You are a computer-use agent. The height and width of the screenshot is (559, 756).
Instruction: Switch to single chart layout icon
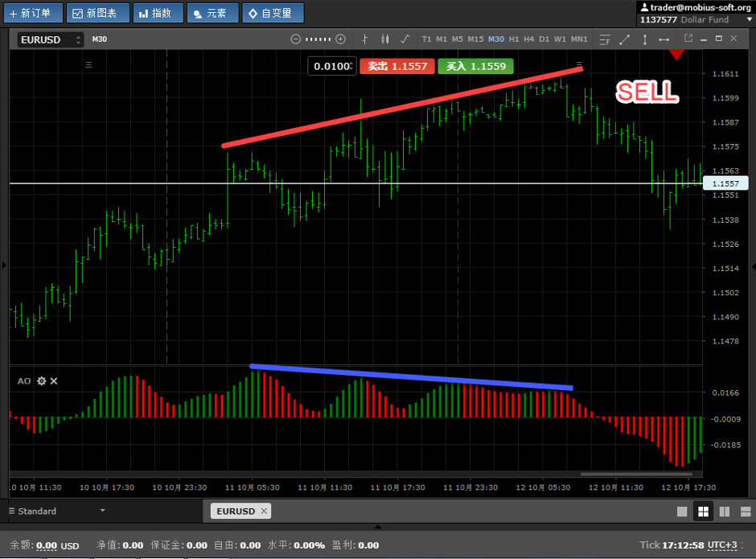click(682, 512)
